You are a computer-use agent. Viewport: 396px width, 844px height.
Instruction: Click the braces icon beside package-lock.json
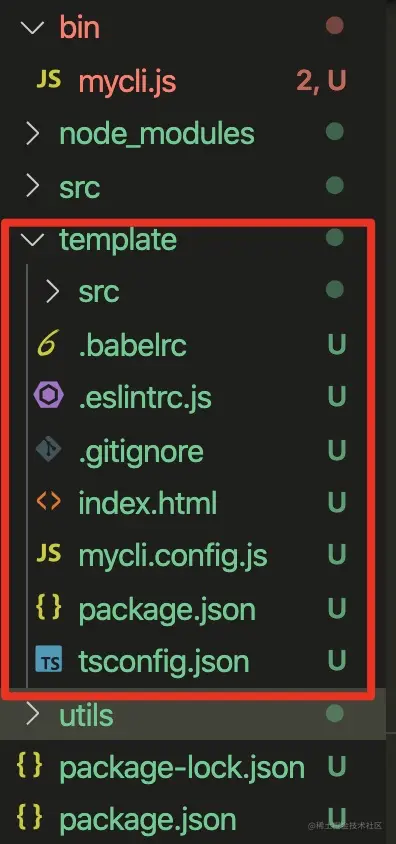click(30, 765)
